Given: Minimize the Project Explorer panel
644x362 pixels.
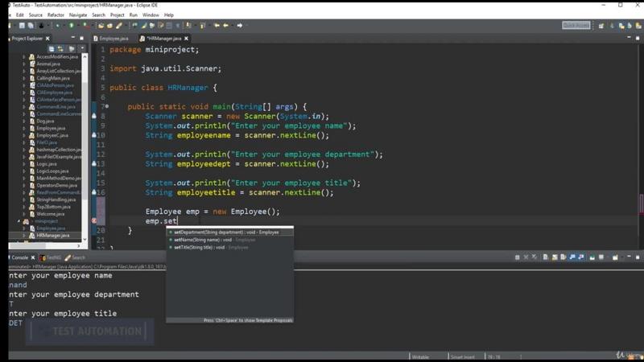Looking at the screenshot, I should pyautogui.click(x=72, y=38).
